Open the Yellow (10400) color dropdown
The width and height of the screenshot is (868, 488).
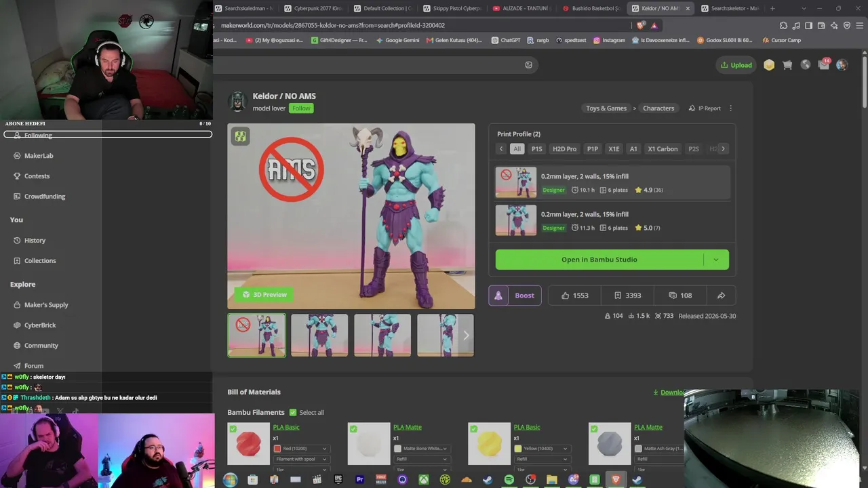point(541,449)
